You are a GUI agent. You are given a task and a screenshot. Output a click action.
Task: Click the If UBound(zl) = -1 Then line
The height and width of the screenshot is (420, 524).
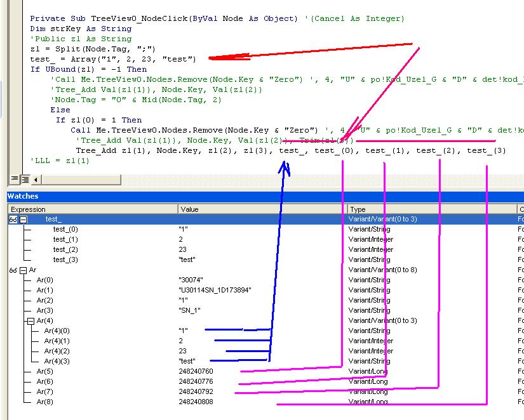[88, 69]
